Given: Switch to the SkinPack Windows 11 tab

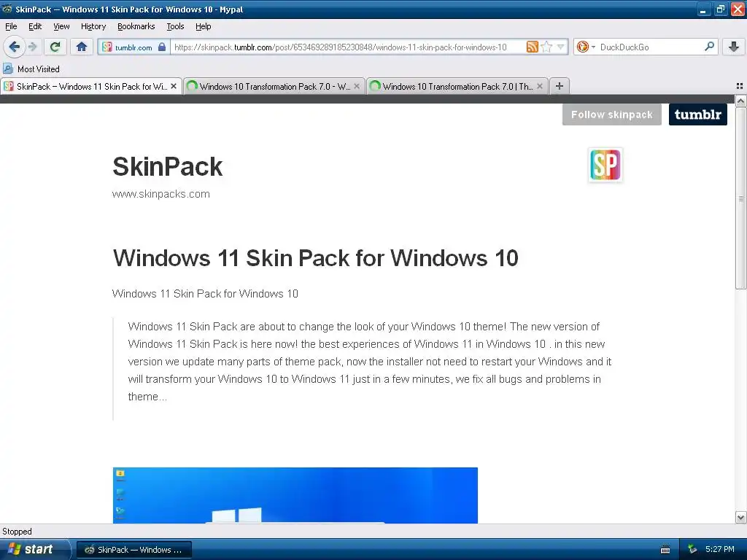Looking at the screenshot, I should click(x=90, y=86).
